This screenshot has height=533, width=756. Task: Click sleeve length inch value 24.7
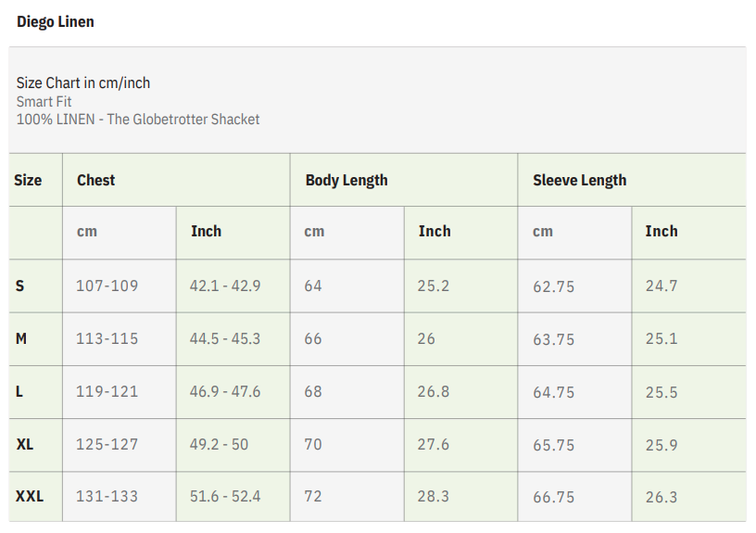click(x=661, y=286)
